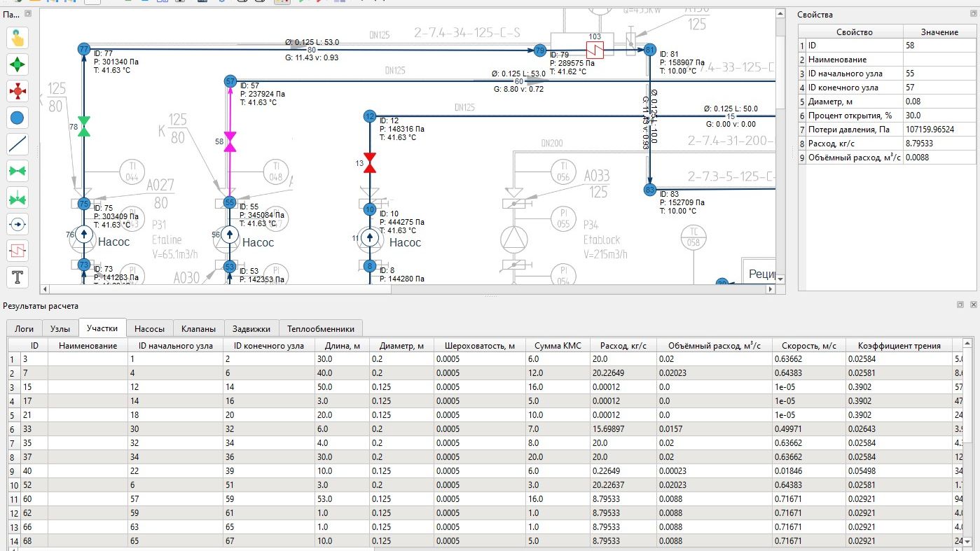Edit the Диаметр, м value 0.08
Screen dimensions: 980x551
pyautogui.click(x=939, y=102)
